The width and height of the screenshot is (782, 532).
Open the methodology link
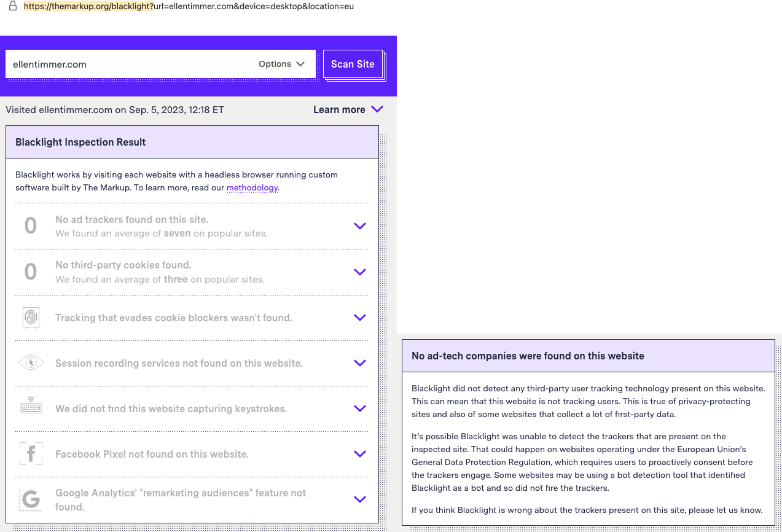252,188
